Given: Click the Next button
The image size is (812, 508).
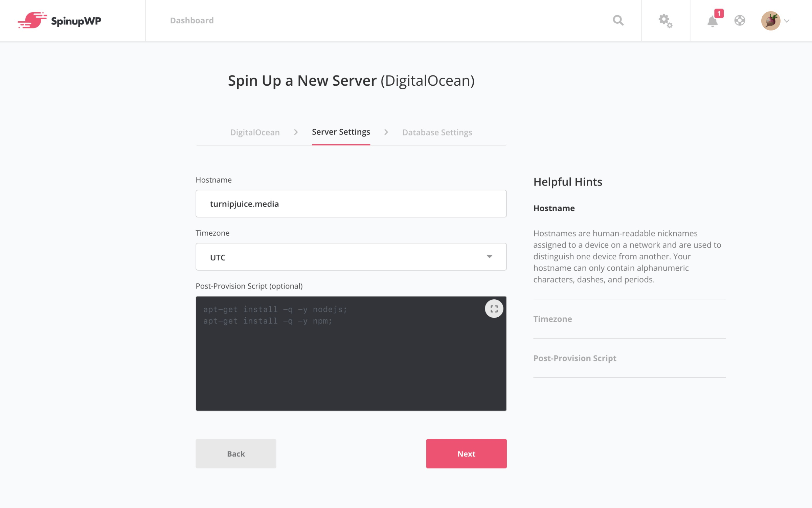Looking at the screenshot, I should pyautogui.click(x=466, y=453).
